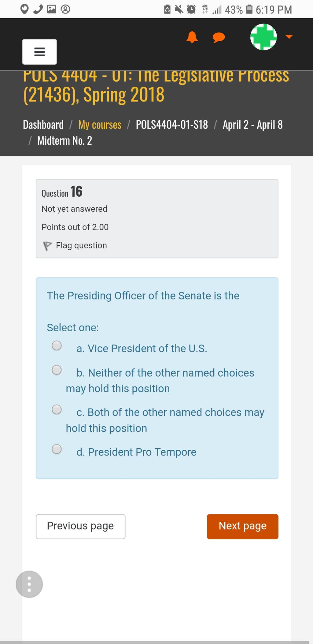
Task: Open messages speech bubble icon
Action: point(219,38)
